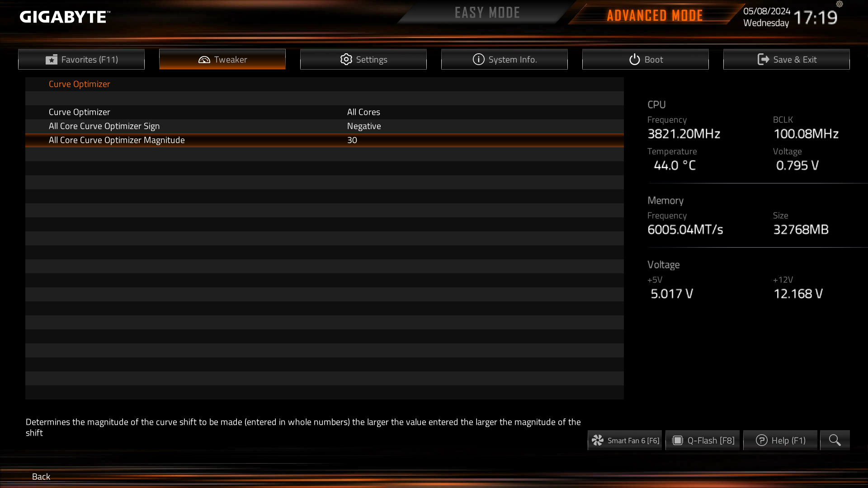The height and width of the screenshot is (488, 868).
Task: Open Smart Fan 6 fan control
Action: pos(625,440)
